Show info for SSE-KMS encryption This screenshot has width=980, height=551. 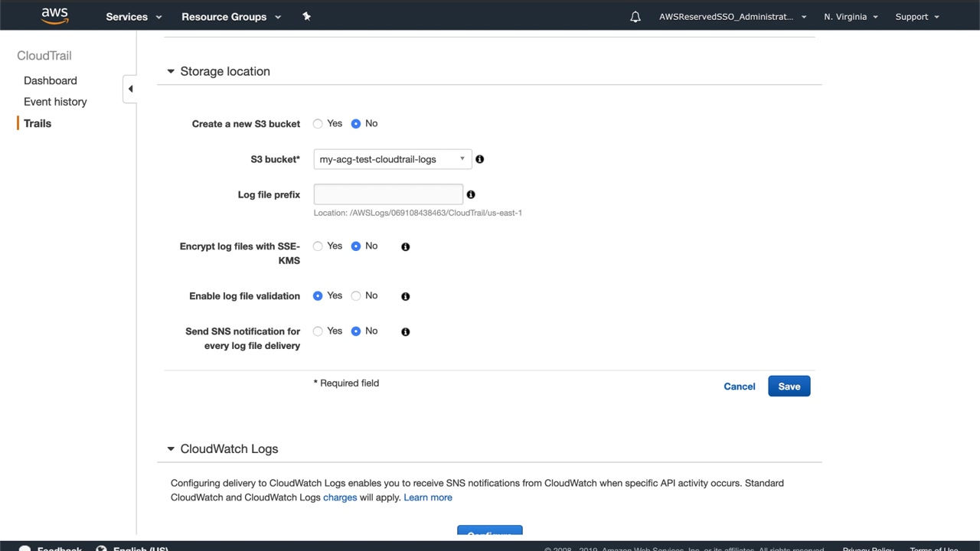coord(405,246)
